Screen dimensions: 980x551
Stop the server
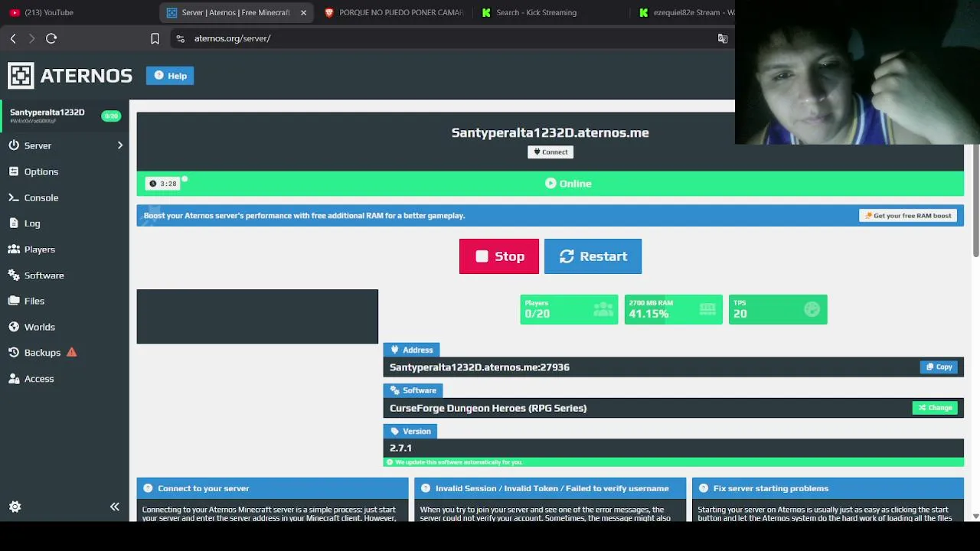[499, 256]
